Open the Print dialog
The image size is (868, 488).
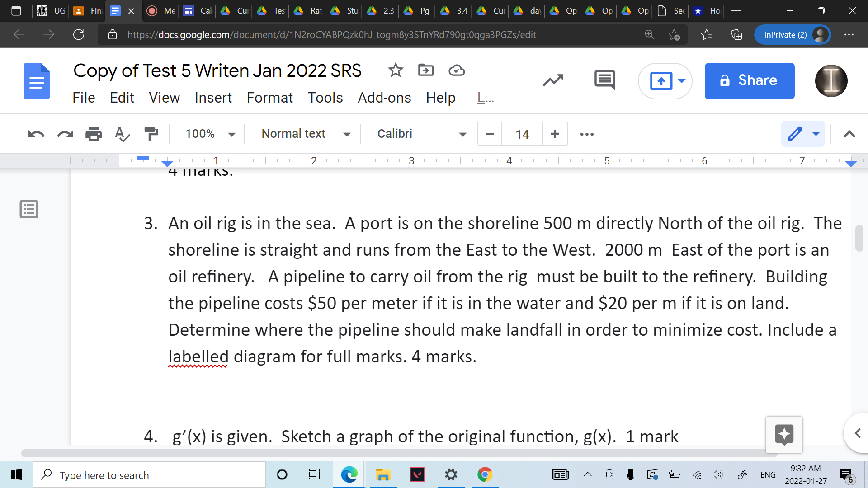(x=94, y=134)
